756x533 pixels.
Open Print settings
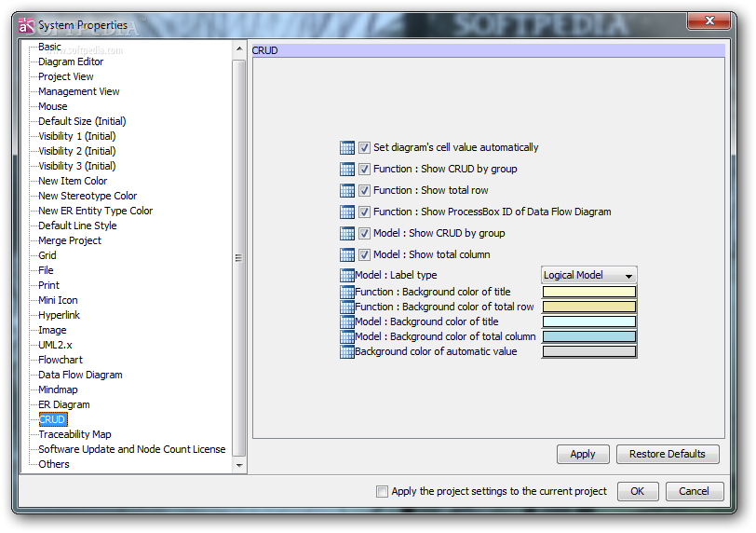pyautogui.click(x=48, y=285)
